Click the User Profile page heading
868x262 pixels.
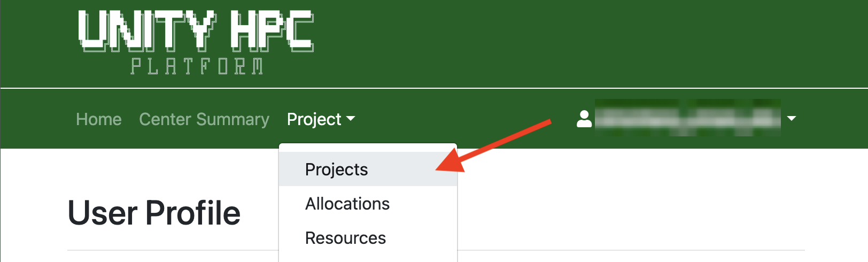[154, 213]
